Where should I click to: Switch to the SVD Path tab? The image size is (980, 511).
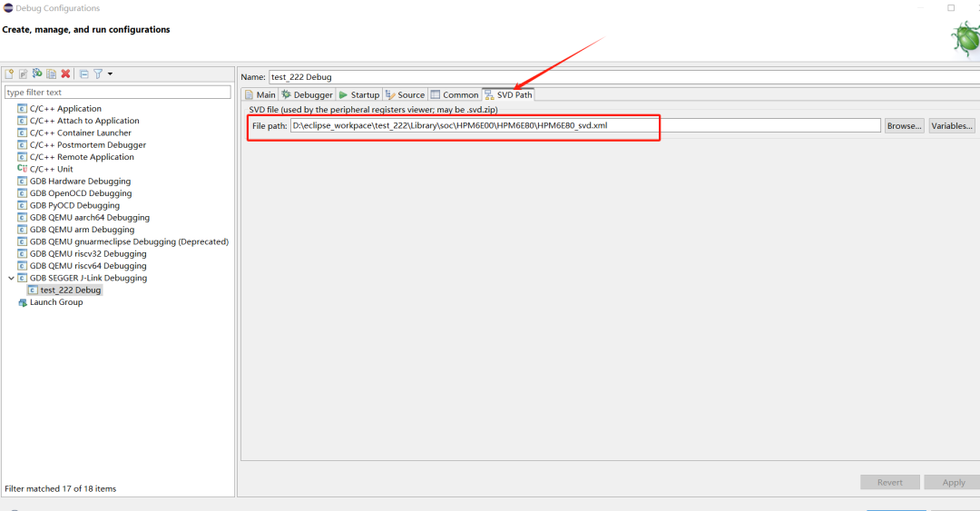coord(508,94)
